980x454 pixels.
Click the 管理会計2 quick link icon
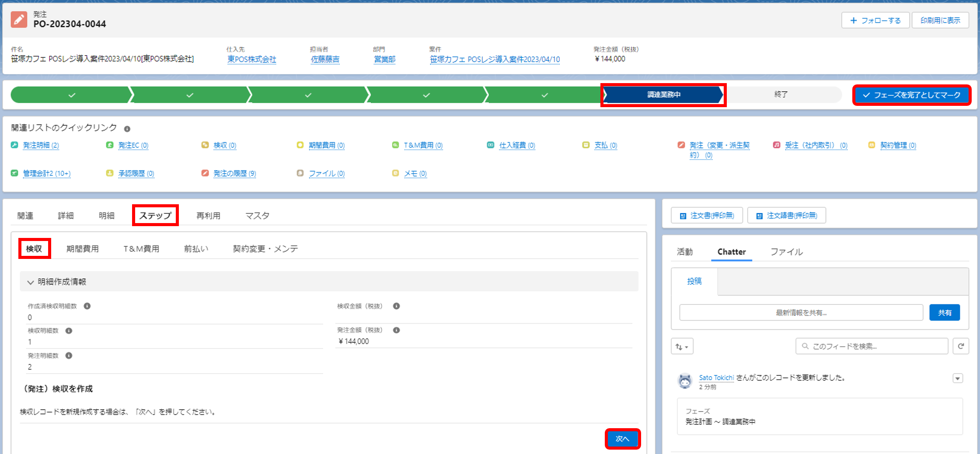[14, 174]
